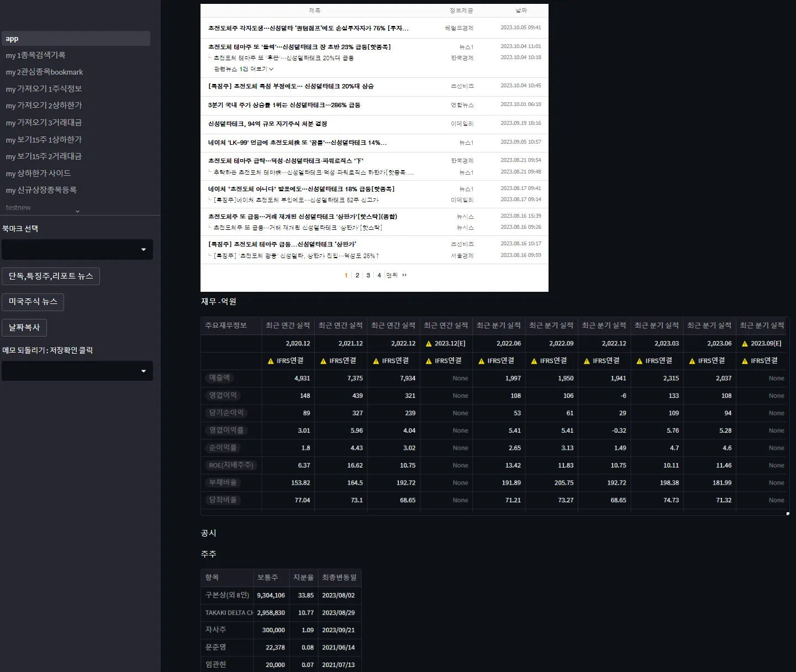Click the 최종변동일 column header

point(339,577)
